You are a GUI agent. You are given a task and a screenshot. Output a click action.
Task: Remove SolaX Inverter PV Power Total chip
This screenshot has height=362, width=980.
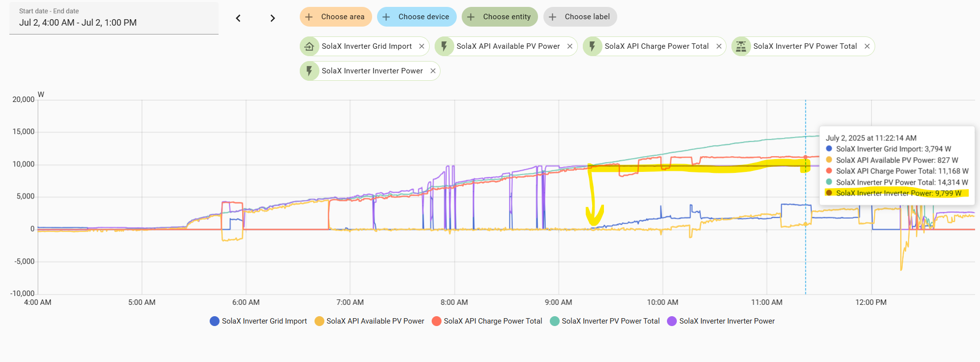point(867,46)
